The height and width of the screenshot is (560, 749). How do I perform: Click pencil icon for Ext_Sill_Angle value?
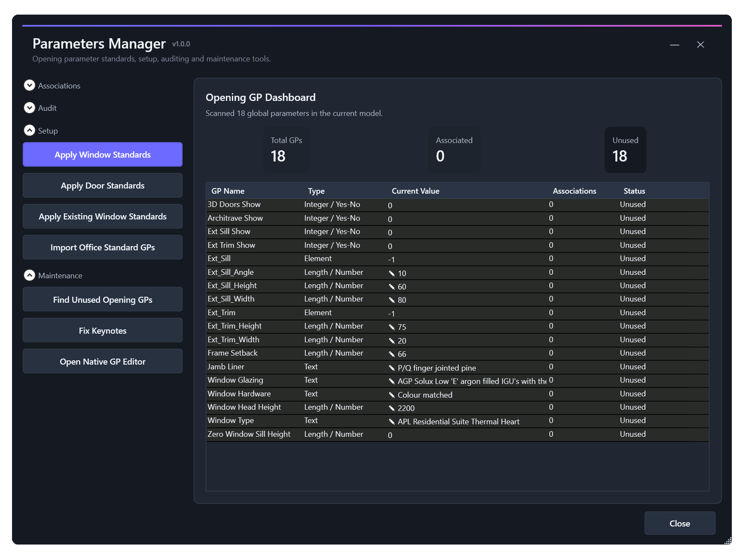click(x=392, y=273)
